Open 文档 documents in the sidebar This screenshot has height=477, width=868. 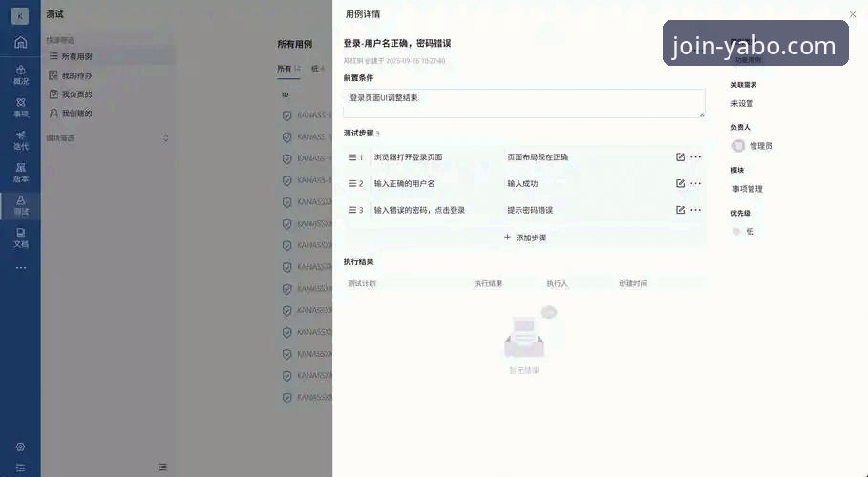pos(20,238)
